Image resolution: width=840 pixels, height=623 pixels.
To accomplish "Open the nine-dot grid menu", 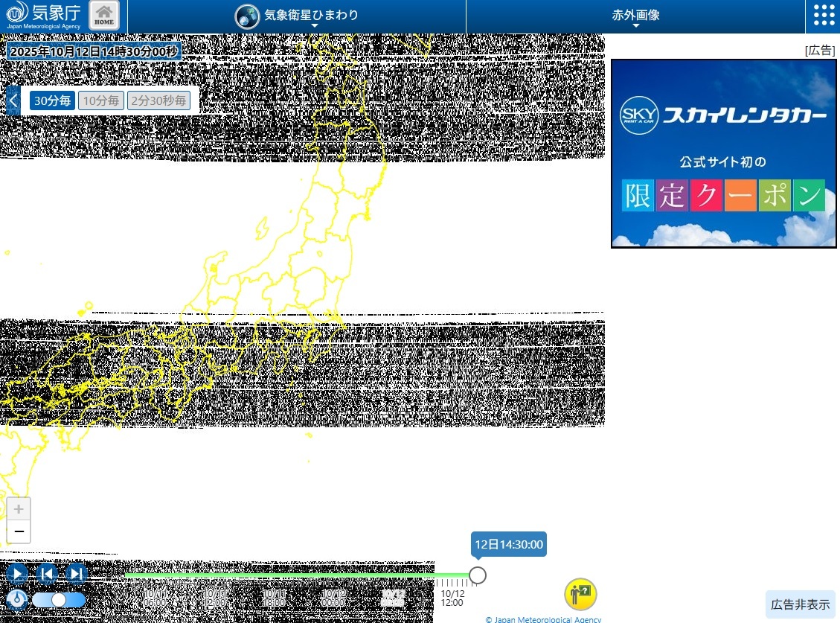I will [x=824, y=16].
